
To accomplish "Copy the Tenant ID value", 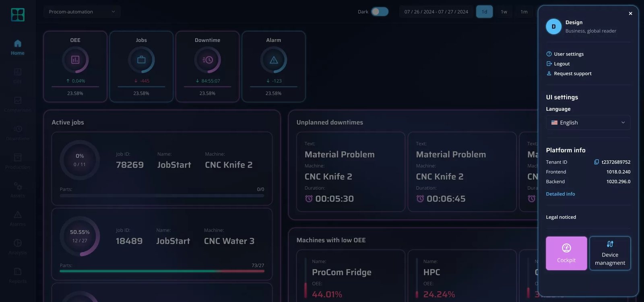I will 597,162.
